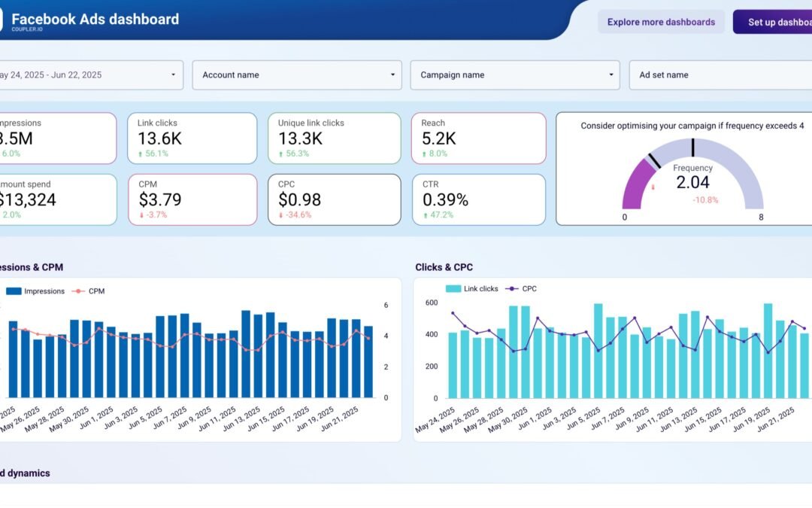The height and width of the screenshot is (508, 812).
Task: Click the CTR scorecard
Action: point(479,199)
